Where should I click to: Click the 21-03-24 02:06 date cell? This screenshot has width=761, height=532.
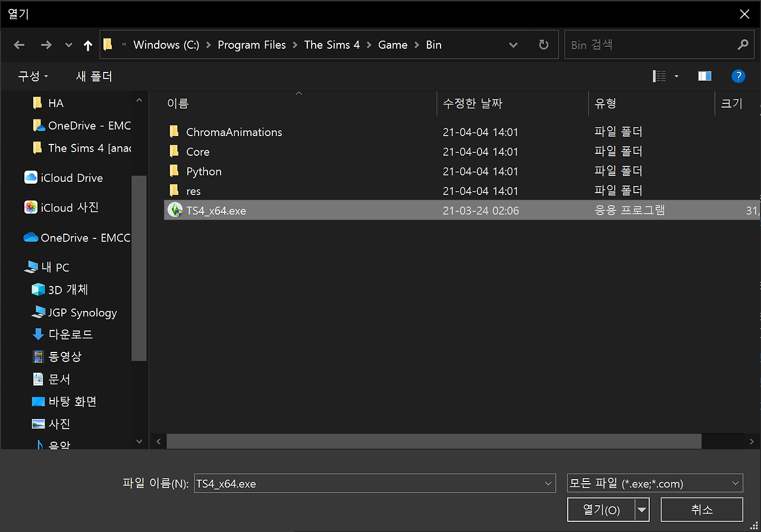(480, 210)
